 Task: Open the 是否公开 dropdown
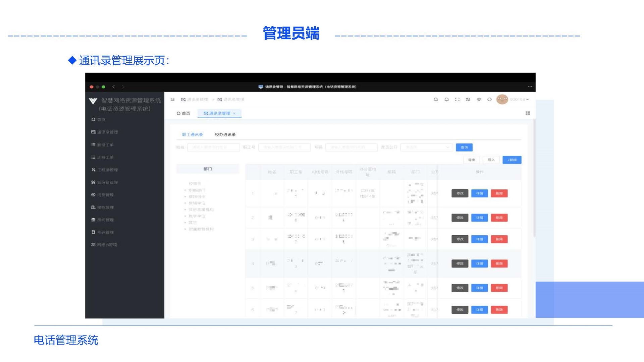tap(427, 147)
